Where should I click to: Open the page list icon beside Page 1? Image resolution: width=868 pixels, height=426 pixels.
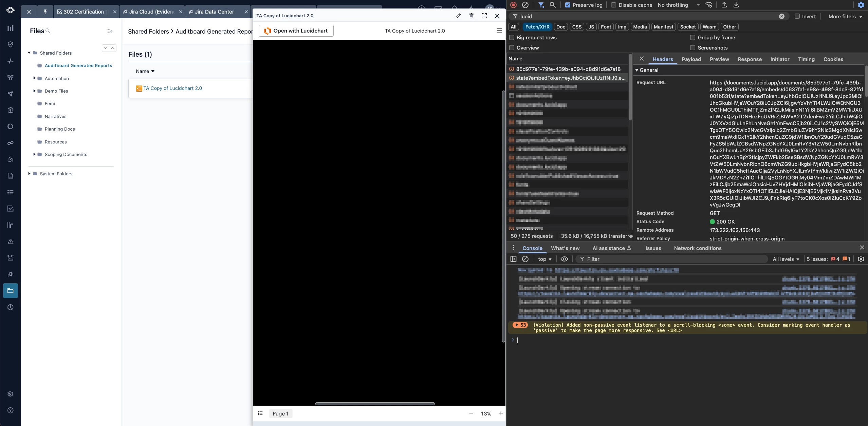click(260, 413)
